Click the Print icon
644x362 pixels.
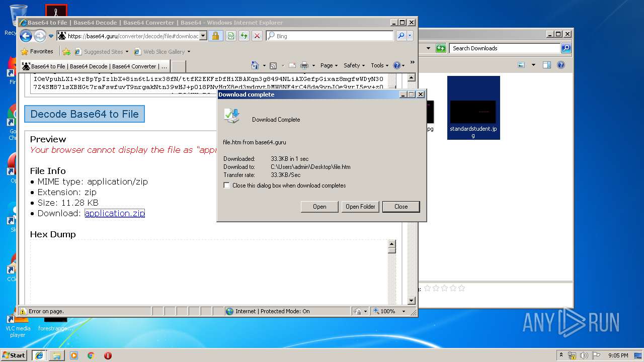[x=304, y=65]
